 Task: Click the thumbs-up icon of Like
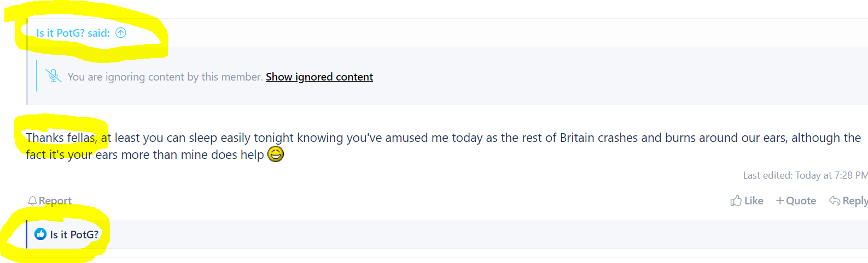(x=736, y=201)
